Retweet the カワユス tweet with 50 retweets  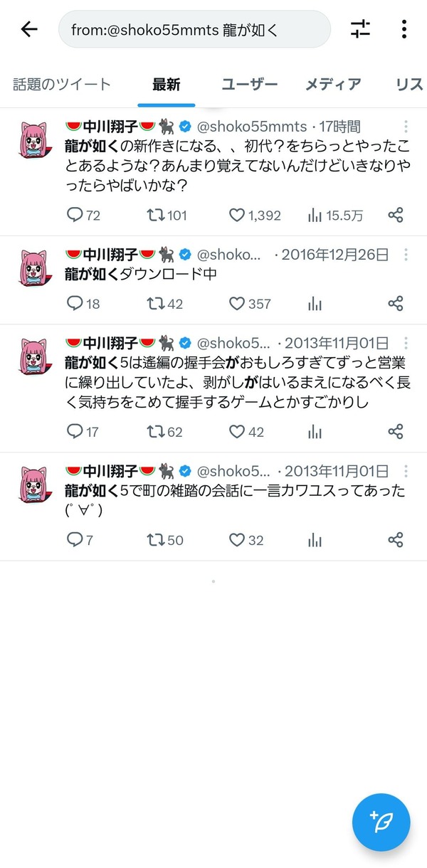(164, 540)
